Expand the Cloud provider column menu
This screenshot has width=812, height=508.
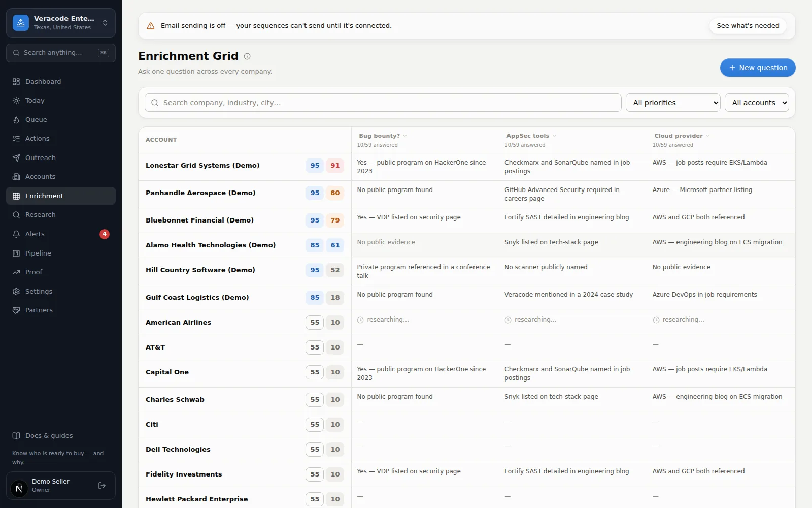tap(708, 136)
